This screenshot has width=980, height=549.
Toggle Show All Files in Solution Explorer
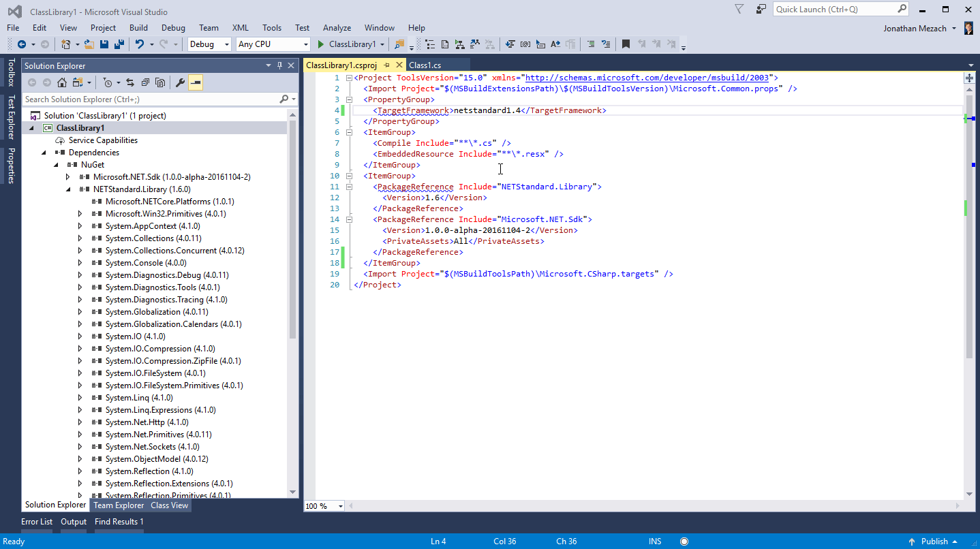click(160, 82)
